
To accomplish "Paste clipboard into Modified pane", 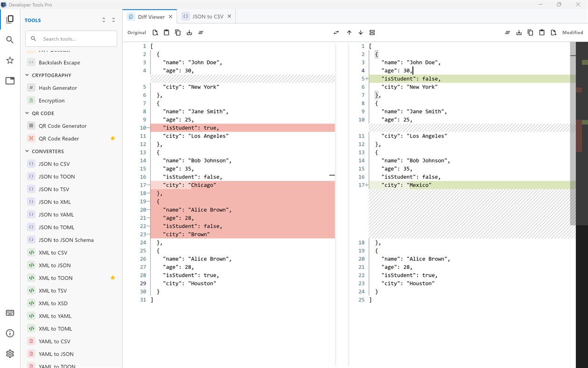I will (542, 33).
